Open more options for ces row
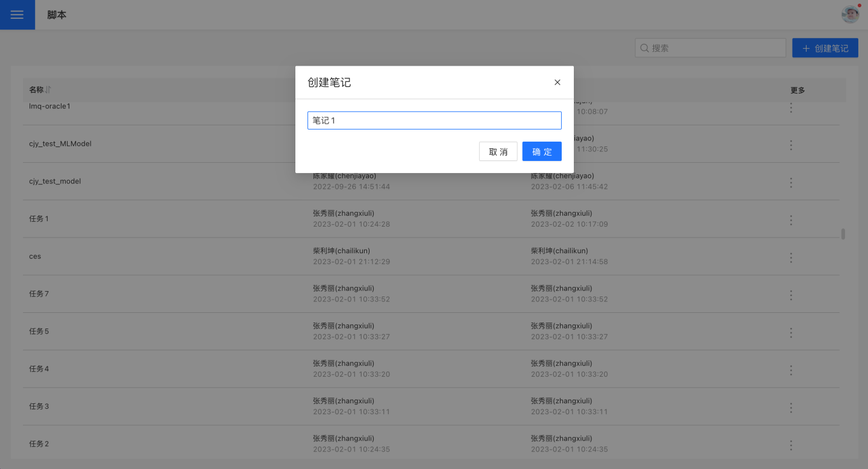The width and height of the screenshot is (868, 469). pos(791,257)
